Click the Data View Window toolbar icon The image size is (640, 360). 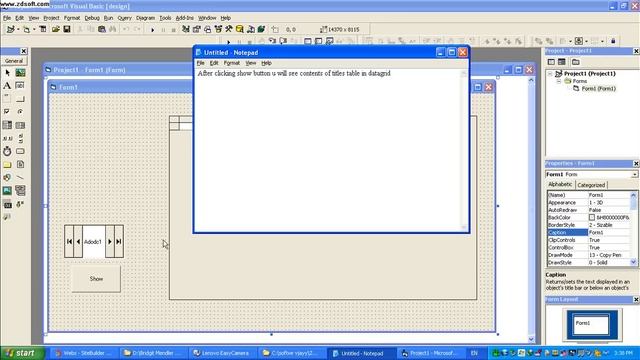point(240,29)
